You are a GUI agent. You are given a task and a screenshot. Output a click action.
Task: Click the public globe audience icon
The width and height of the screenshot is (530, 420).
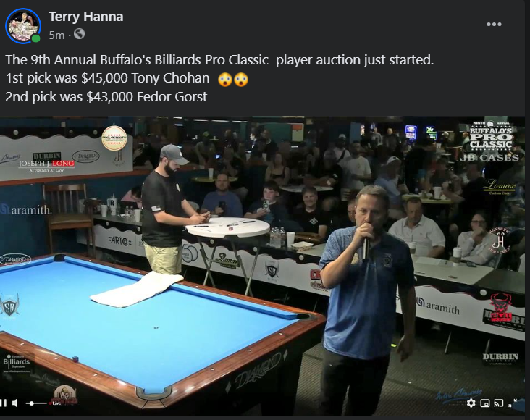coord(79,34)
